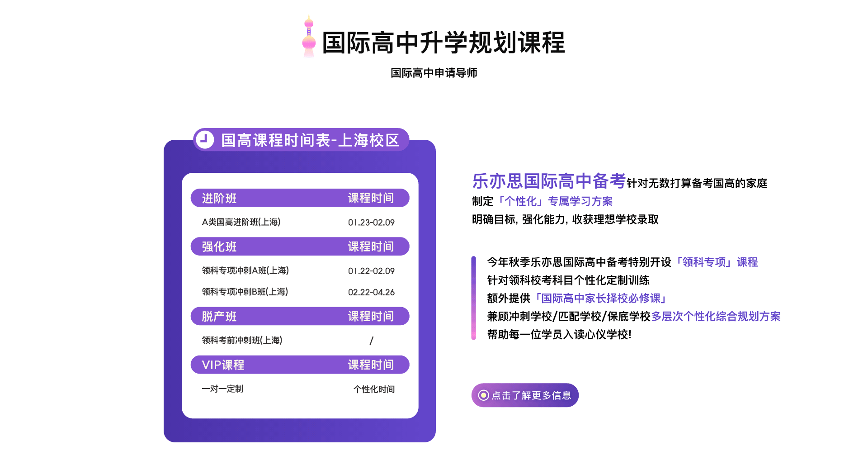Viewport: 868px width, 460px height.
Task: Click the 国高课程时间表-上海校区 title
Action: tap(310, 140)
